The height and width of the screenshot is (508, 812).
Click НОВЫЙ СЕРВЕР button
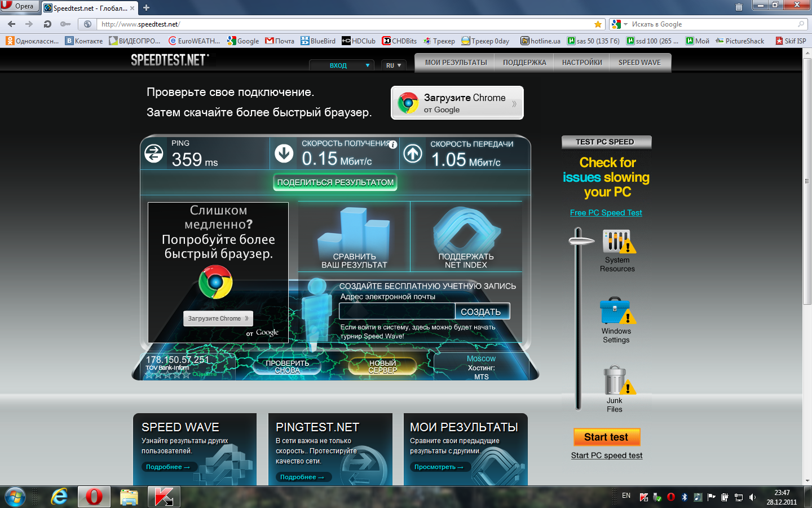[382, 367]
